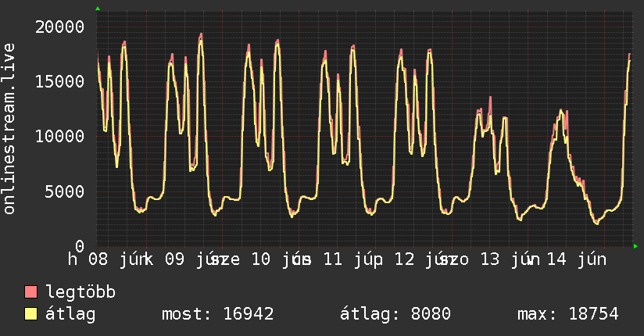Click the 11 date label on x-axis
This screenshot has width=644, height=336.
(333, 259)
